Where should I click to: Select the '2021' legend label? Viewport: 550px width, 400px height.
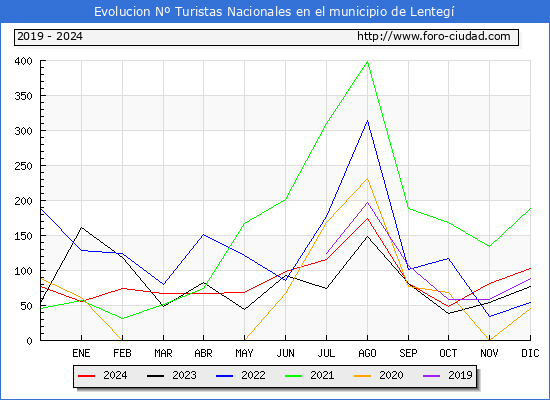click(322, 375)
